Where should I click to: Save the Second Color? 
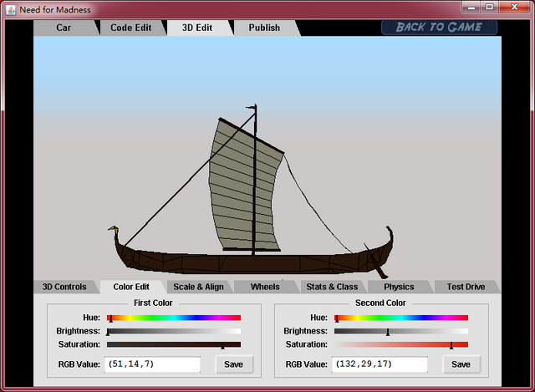461,364
